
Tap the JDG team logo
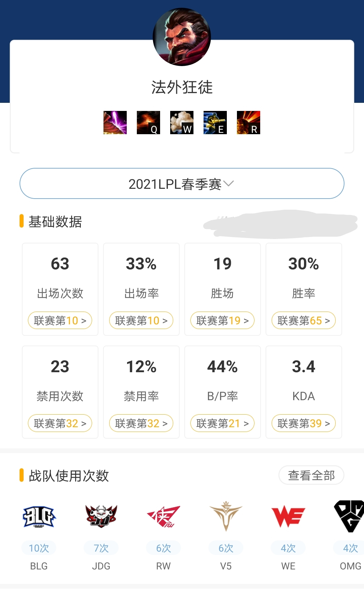pyautogui.click(x=101, y=517)
